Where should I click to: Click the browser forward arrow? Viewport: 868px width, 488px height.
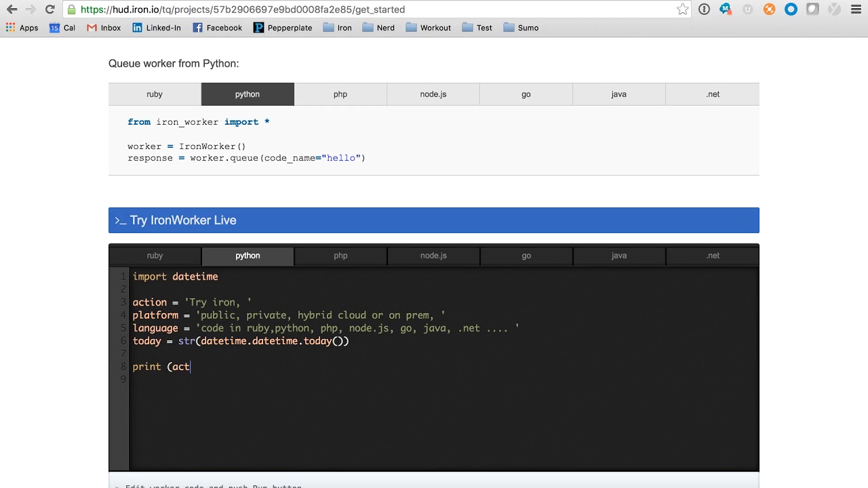click(x=31, y=9)
